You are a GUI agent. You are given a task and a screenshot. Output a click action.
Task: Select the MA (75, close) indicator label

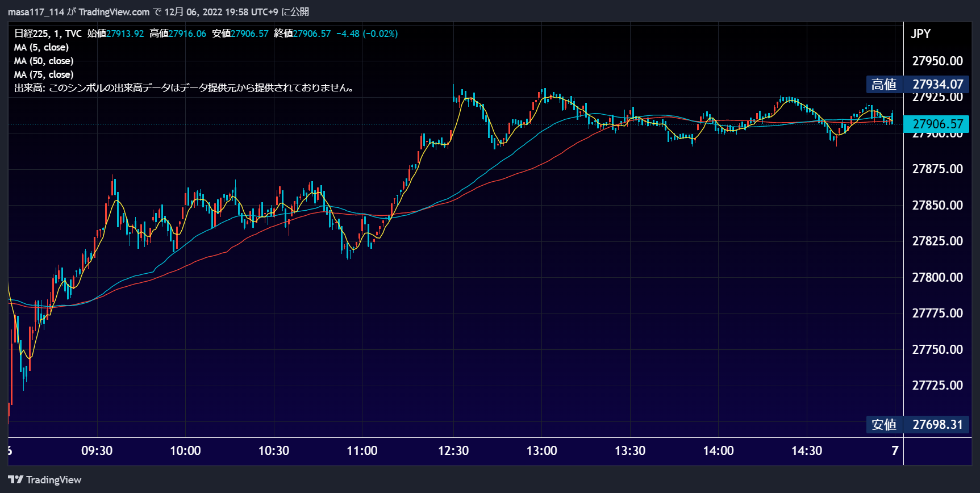coord(44,74)
